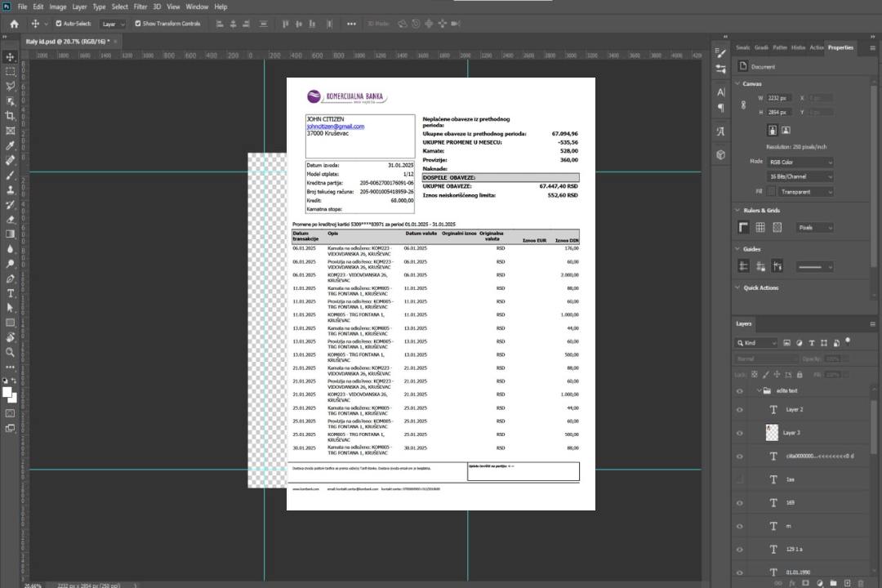Select landscape canvas orientation button

pos(786,131)
